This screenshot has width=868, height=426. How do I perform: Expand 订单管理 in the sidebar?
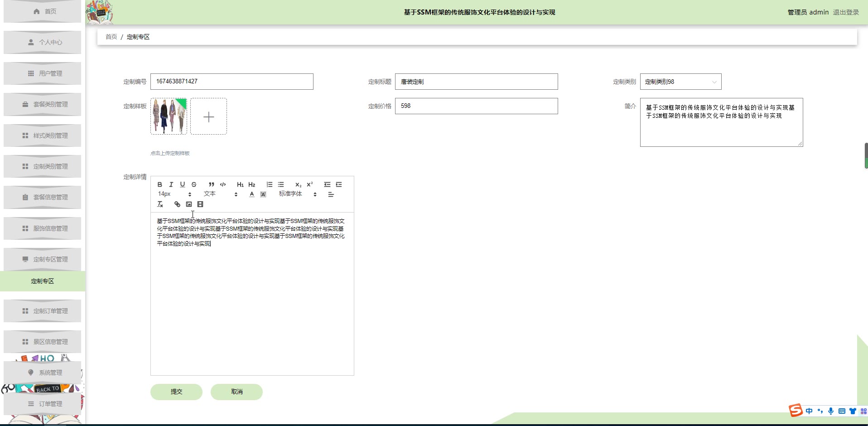pos(42,404)
